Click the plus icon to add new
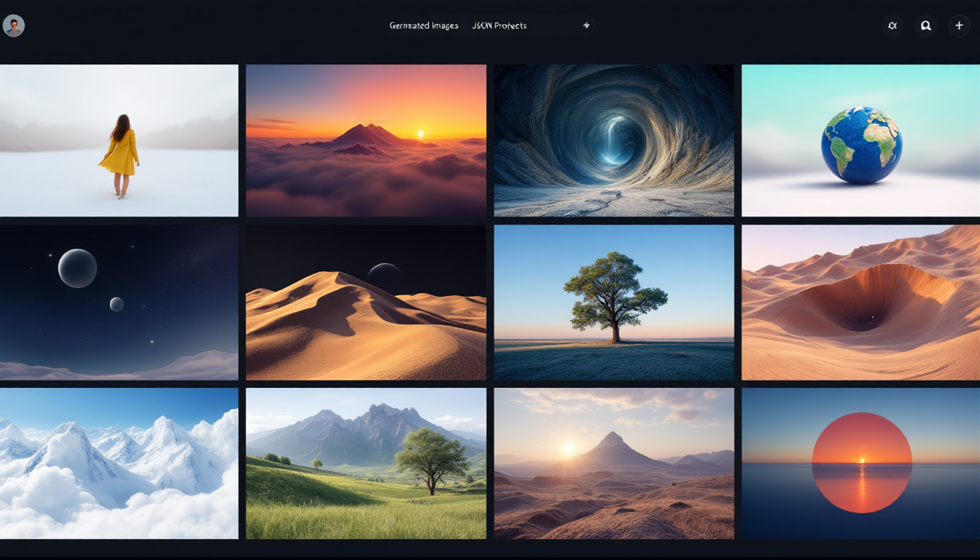This screenshot has height=560, width=980. (959, 26)
